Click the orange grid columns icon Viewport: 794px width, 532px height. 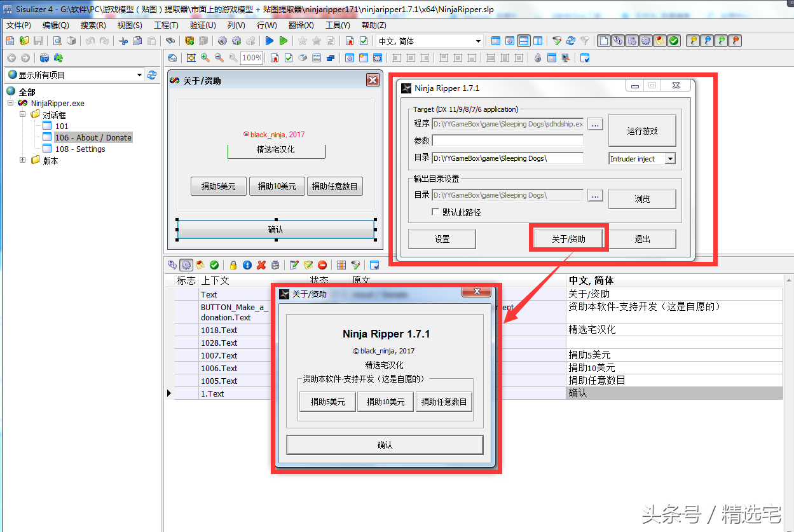click(x=341, y=265)
